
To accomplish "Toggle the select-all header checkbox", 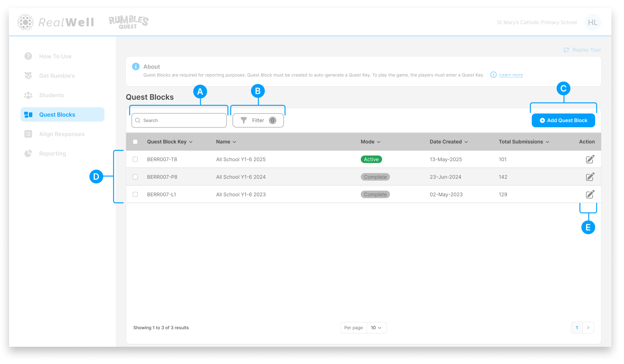I will [x=135, y=142].
